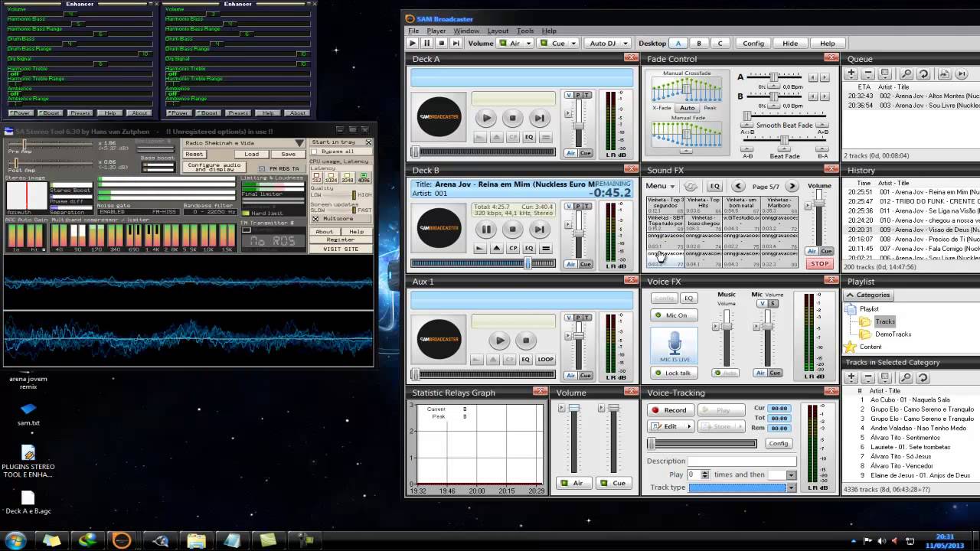This screenshot has height=551, width=980.
Task: Open the Radio Shekinah e Vida preset dropdown
Action: [x=299, y=143]
